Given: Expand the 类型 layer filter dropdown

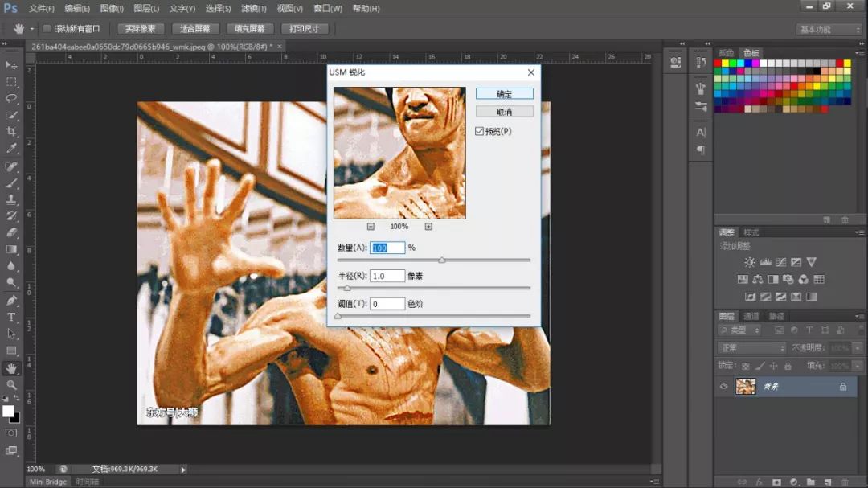Looking at the screenshot, I should [x=739, y=330].
